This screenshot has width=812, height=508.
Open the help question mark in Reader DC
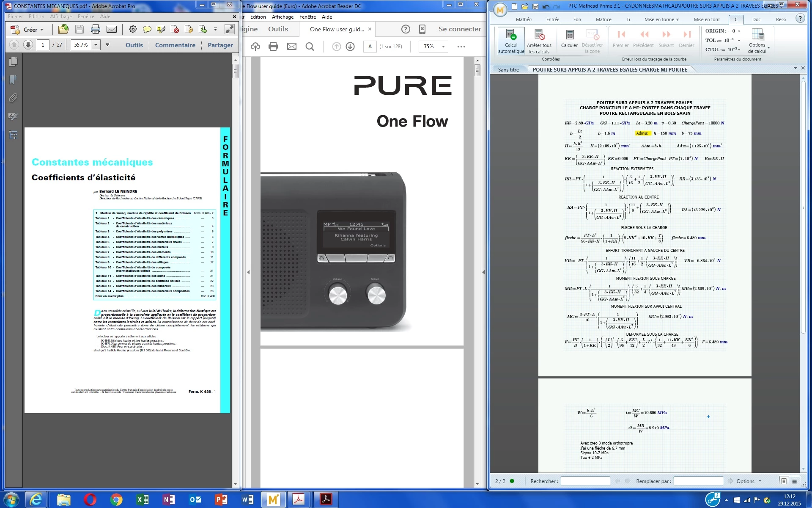point(406,29)
